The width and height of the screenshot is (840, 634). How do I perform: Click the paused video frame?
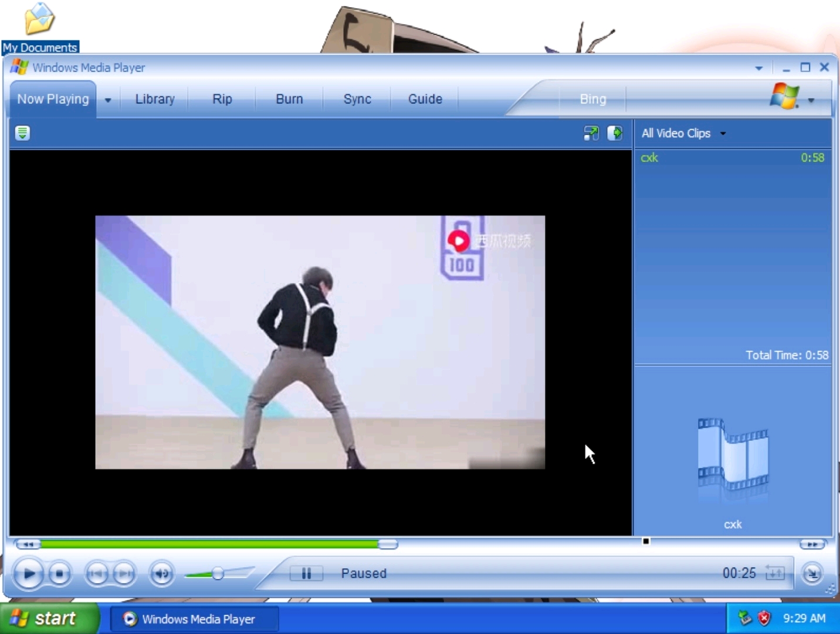click(x=320, y=342)
